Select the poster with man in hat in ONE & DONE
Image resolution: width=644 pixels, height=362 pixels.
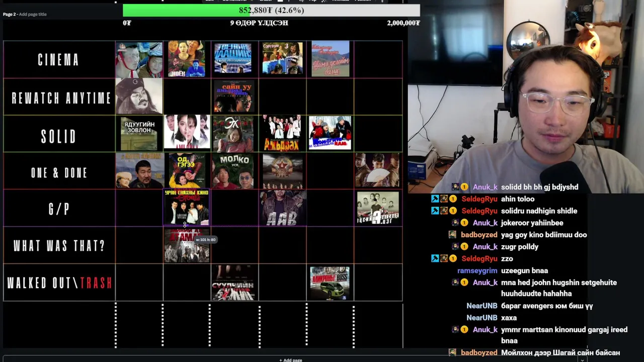140,170
